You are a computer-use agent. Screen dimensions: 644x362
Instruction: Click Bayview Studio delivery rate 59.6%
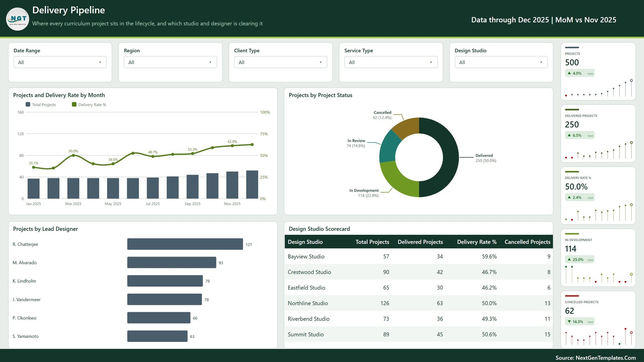489,257
